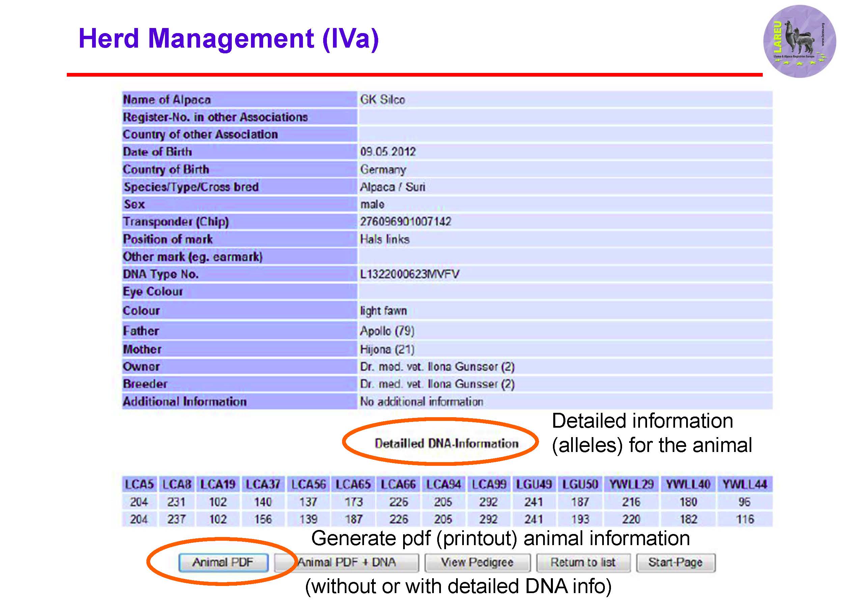
Task: Click sex value male
Action: [372, 204]
